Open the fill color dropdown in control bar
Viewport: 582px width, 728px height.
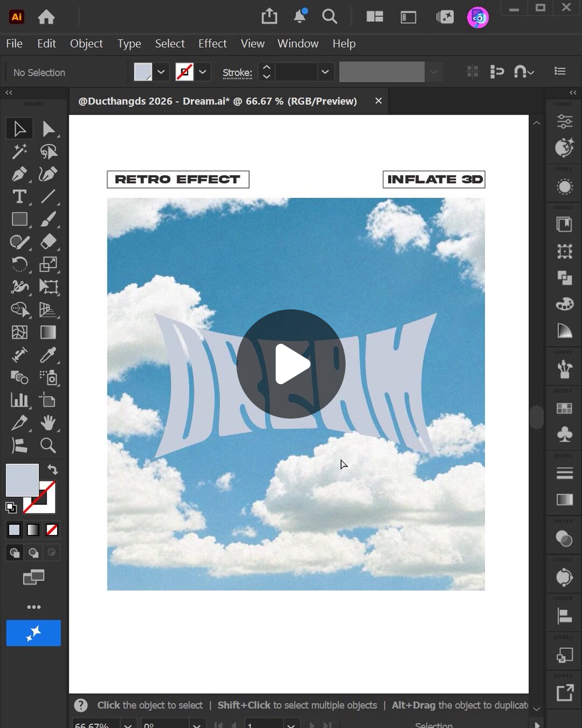(x=161, y=72)
